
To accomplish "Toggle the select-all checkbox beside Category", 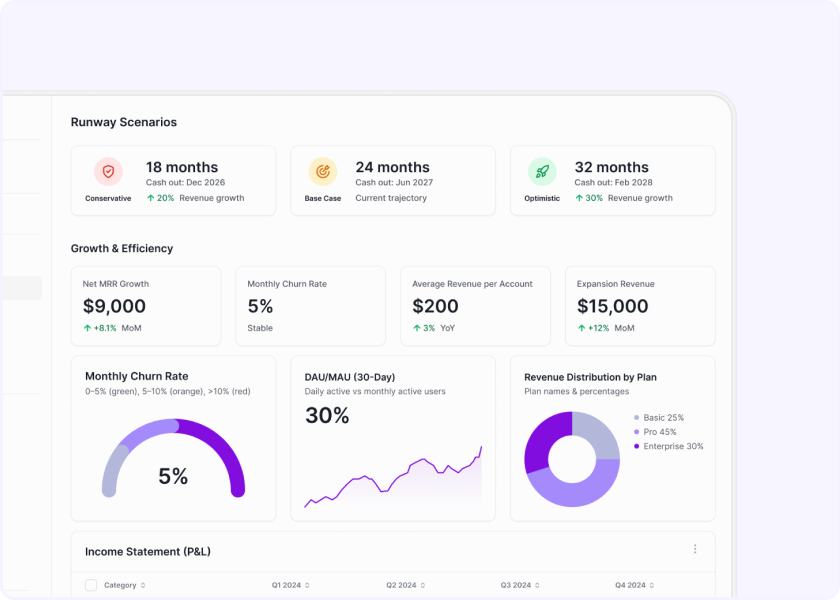I will click(x=91, y=585).
